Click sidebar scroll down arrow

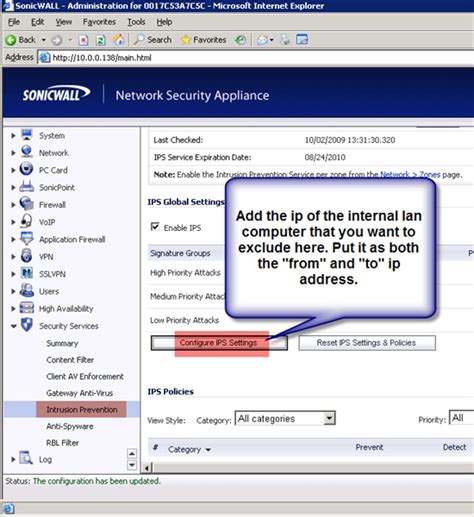point(132,465)
